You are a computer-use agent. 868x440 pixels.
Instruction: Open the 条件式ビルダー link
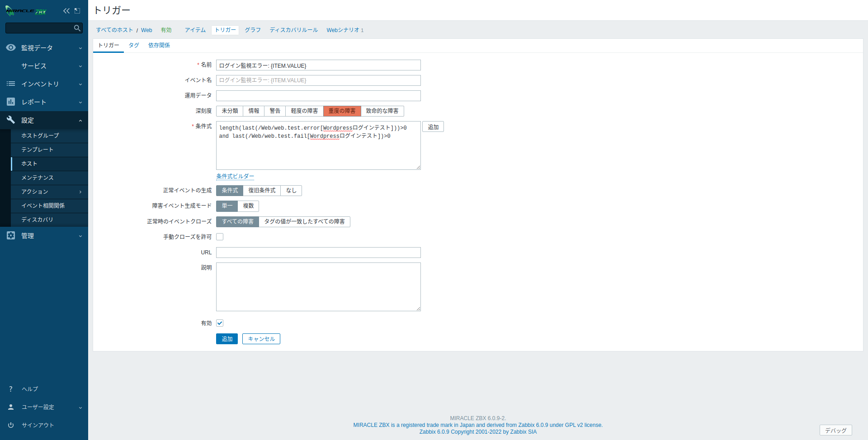click(235, 177)
